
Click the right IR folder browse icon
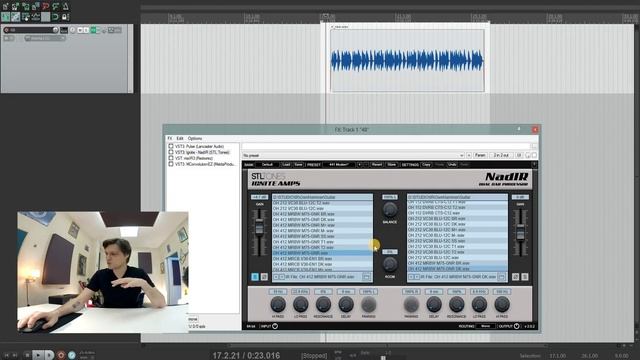pos(501,277)
